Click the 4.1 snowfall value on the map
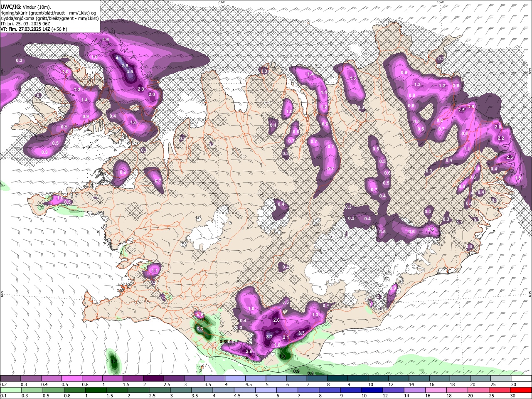The image size is (532, 399). coord(119,58)
